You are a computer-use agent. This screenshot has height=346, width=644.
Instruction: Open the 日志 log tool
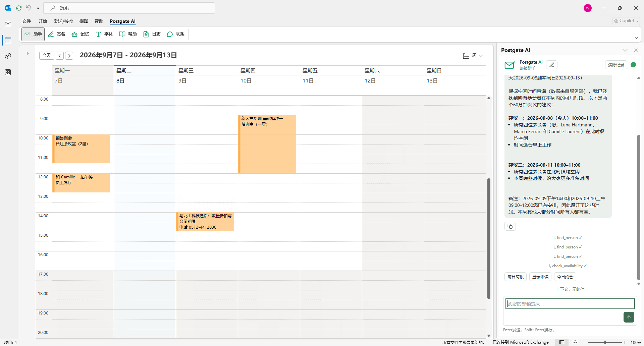coord(152,34)
